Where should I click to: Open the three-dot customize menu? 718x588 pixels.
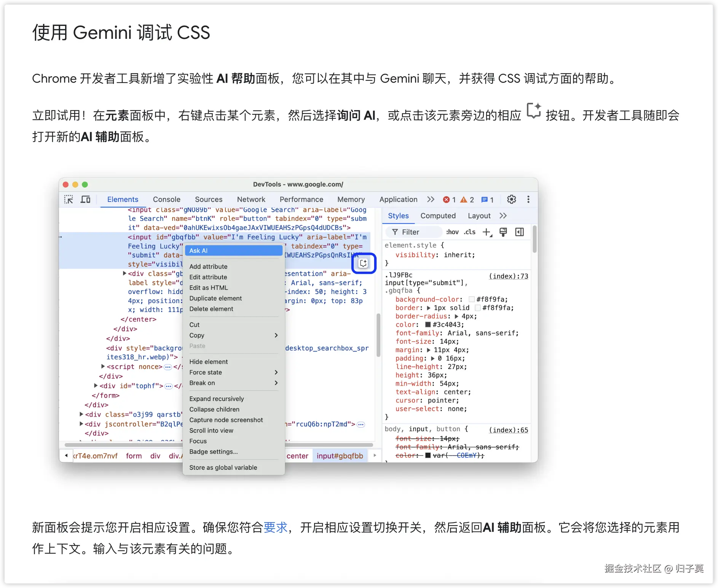[x=528, y=199]
